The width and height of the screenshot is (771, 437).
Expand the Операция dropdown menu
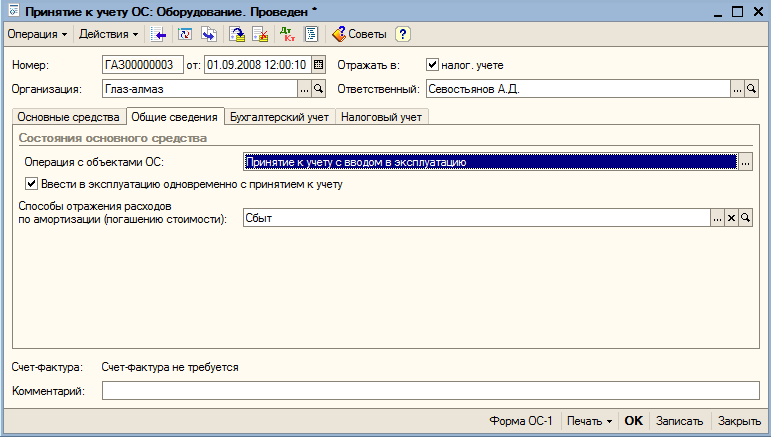[37, 34]
